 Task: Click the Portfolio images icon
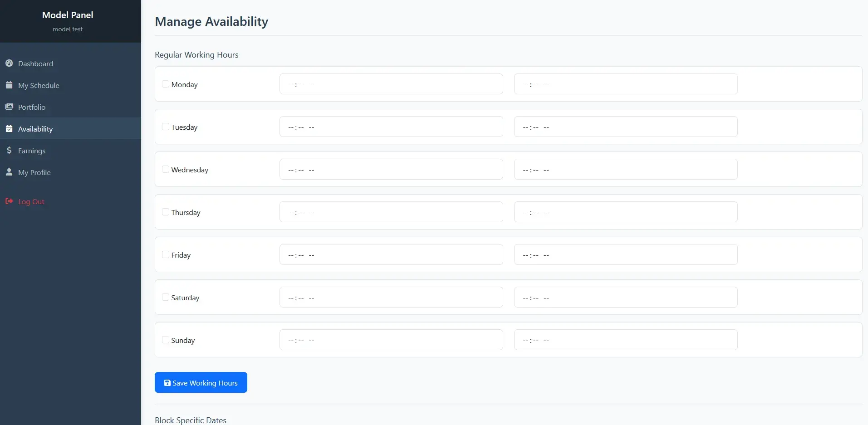coord(9,107)
